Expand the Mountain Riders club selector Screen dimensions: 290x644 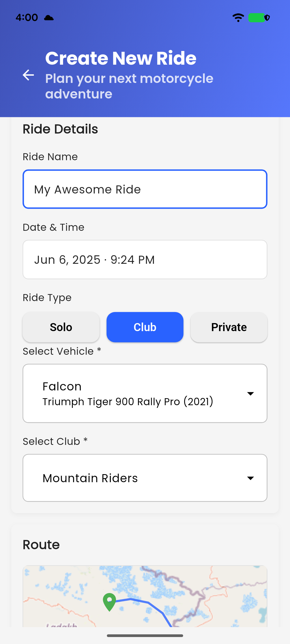pos(145,478)
